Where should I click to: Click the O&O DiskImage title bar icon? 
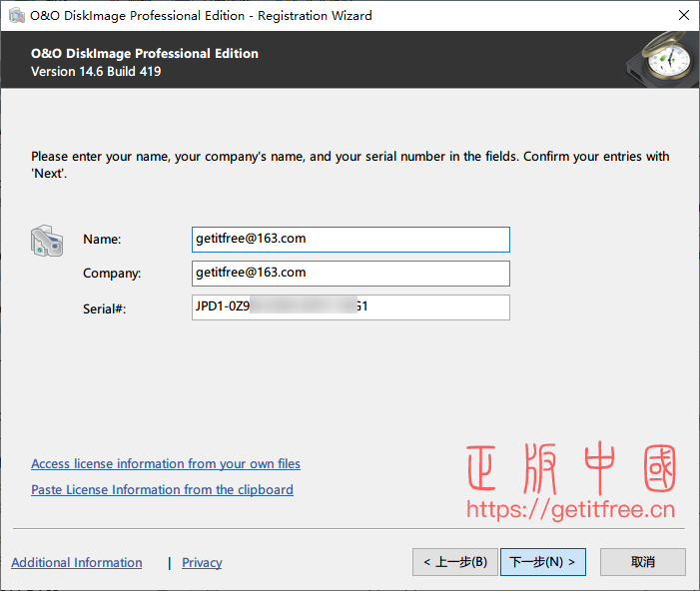(x=17, y=15)
